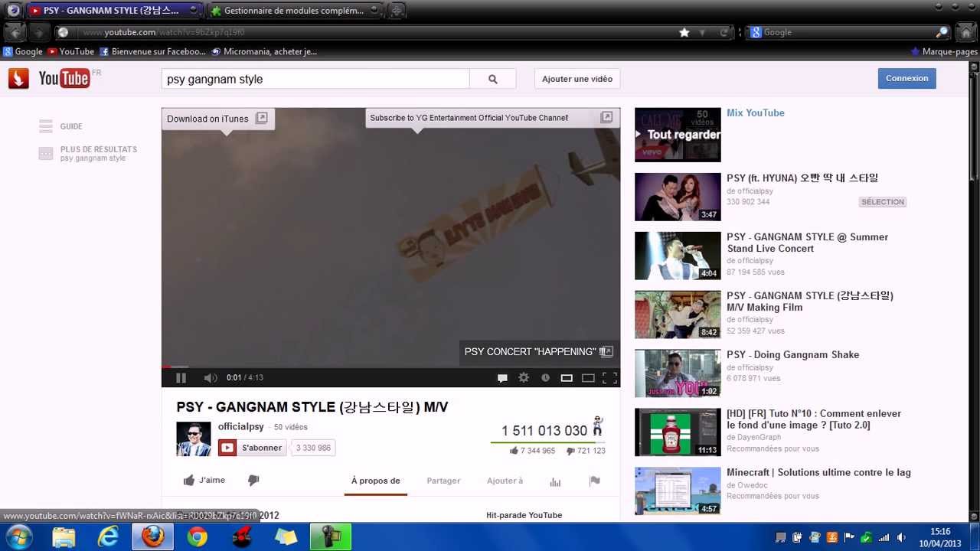Open PLUS DE RÉSULTATS sidebar item
980x551 pixels.
pyautogui.click(x=88, y=153)
